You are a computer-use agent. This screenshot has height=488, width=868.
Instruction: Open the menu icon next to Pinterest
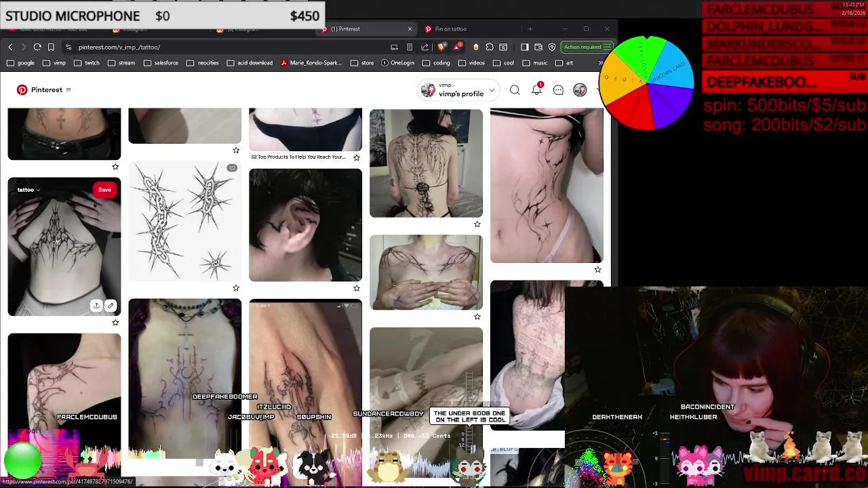coord(68,89)
